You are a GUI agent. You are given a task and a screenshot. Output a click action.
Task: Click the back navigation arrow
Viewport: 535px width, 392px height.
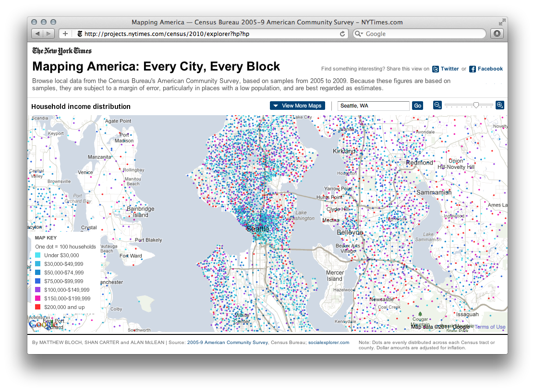coord(37,34)
